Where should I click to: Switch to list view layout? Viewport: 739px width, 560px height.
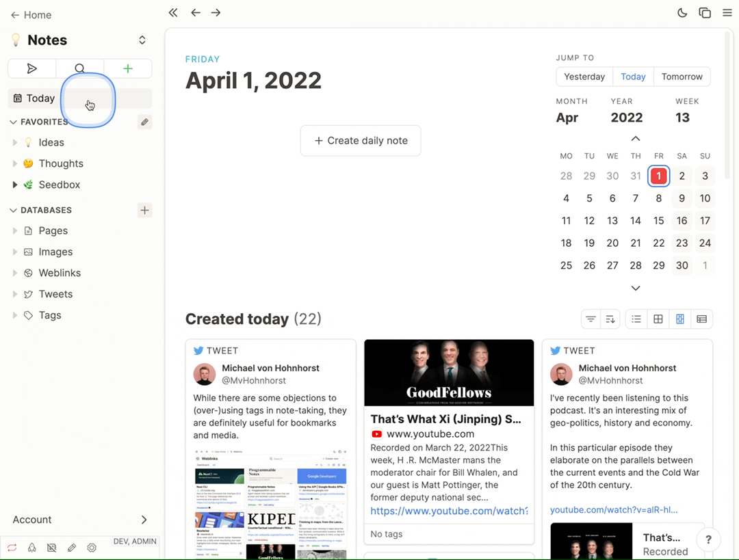(636, 319)
